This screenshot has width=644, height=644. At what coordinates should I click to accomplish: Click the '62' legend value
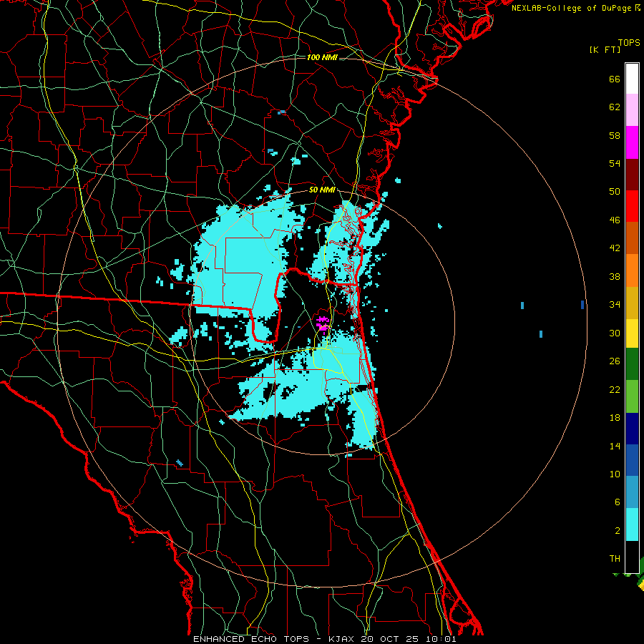click(x=615, y=107)
